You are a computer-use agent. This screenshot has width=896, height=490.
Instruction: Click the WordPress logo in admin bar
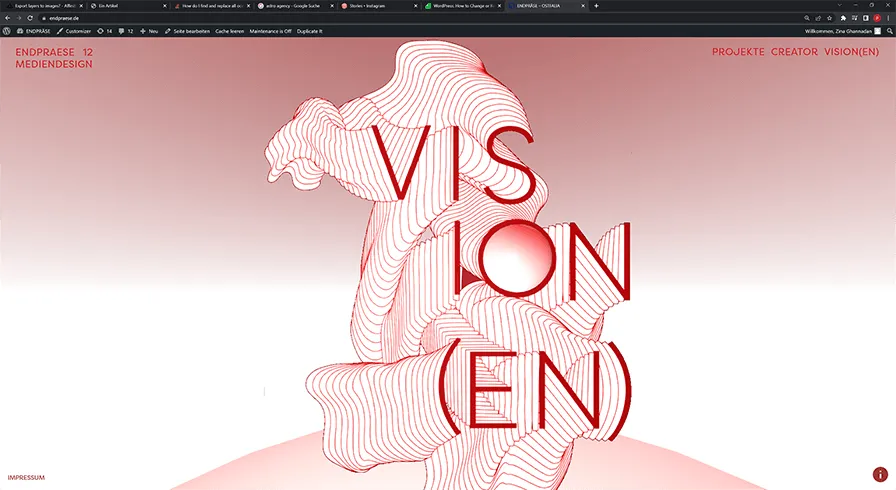pyautogui.click(x=6, y=31)
